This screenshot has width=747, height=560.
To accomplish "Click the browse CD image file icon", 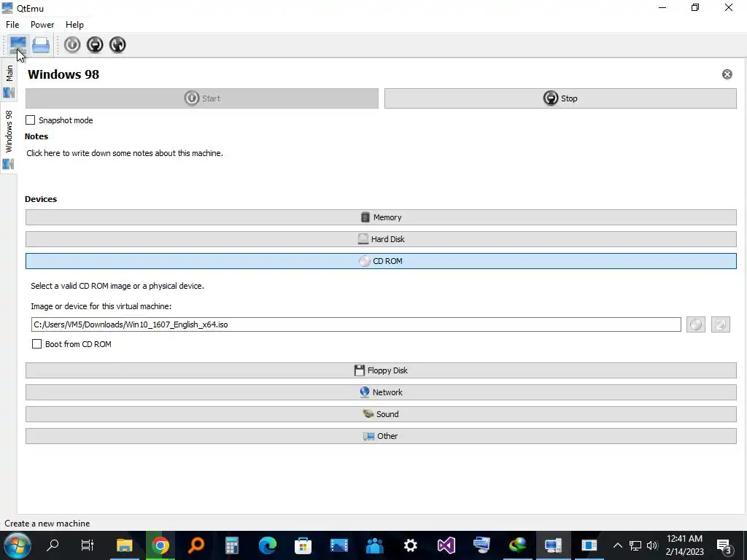I will [720, 324].
